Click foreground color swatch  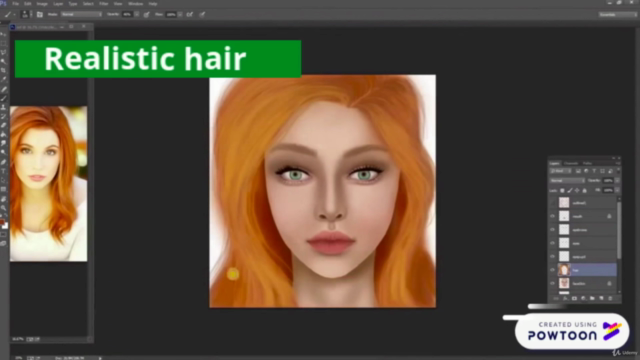point(2,223)
